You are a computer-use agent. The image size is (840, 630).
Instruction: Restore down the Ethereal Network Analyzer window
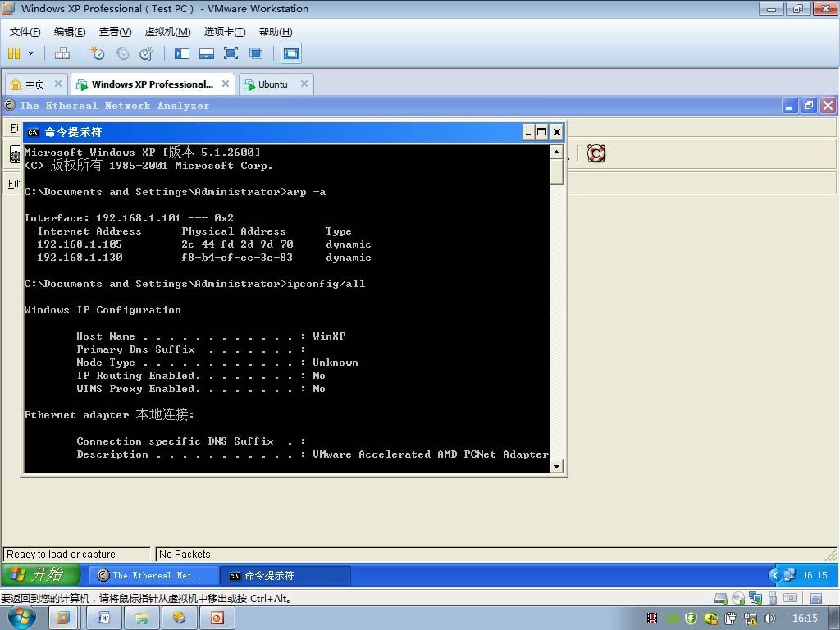click(x=808, y=106)
